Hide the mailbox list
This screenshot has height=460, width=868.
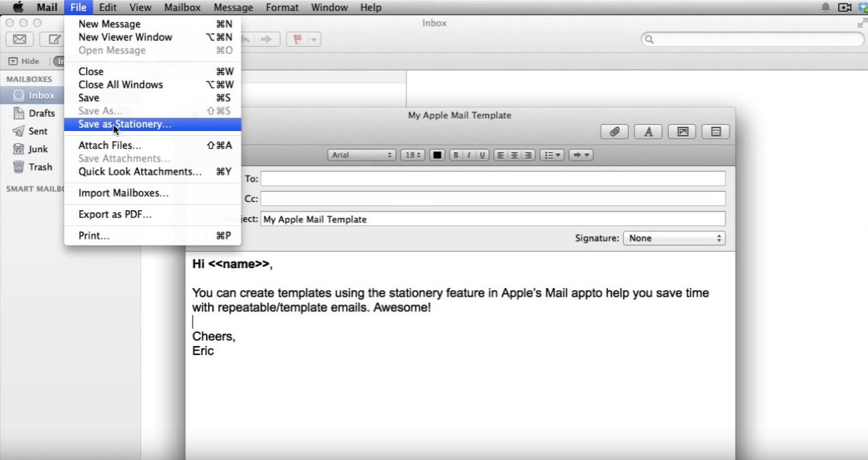click(24, 61)
